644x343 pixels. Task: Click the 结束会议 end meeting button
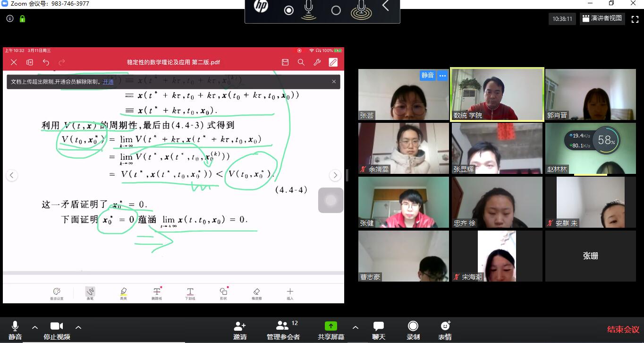pos(623,330)
